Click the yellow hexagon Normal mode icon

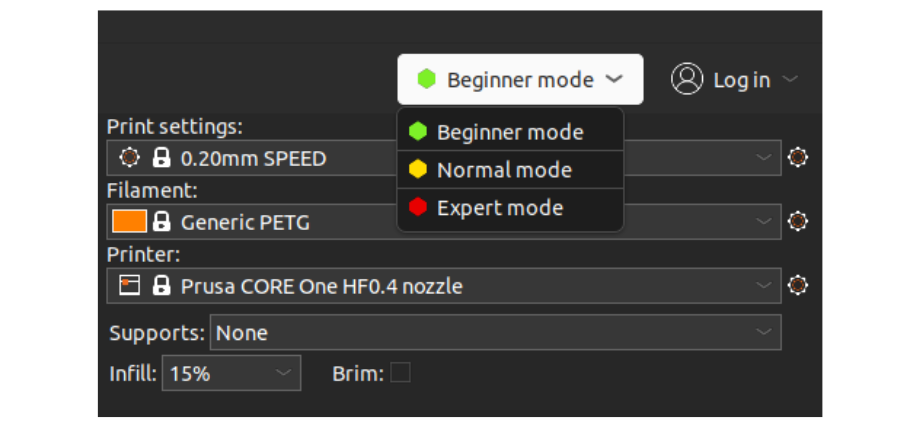[x=418, y=170]
